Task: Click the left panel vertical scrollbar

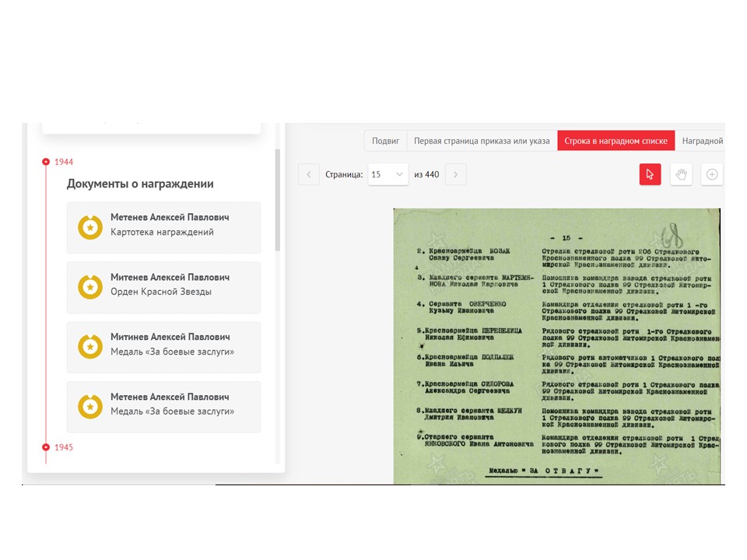Action: click(x=278, y=200)
